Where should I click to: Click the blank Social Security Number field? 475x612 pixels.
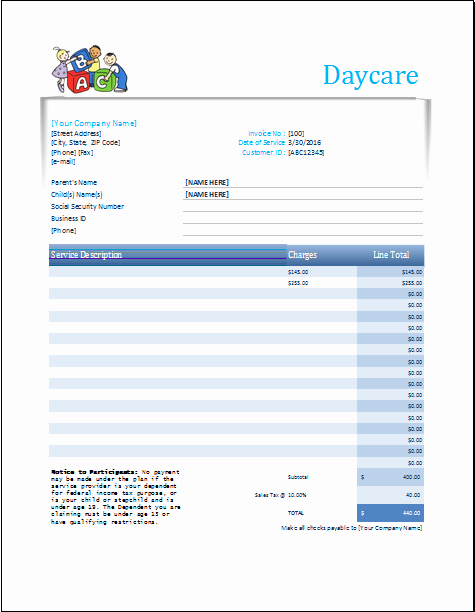[x=303, y=206]
